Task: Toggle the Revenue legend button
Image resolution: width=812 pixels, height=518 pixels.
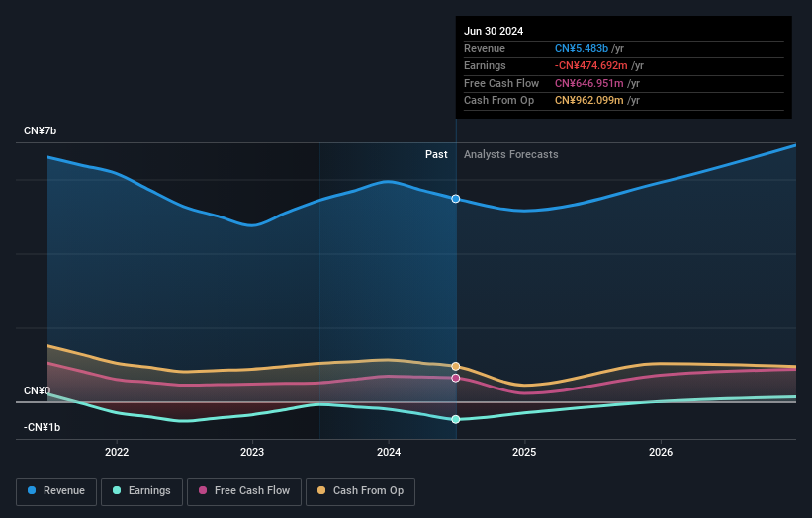Action: pyautogui.click(x=56, y=491)
